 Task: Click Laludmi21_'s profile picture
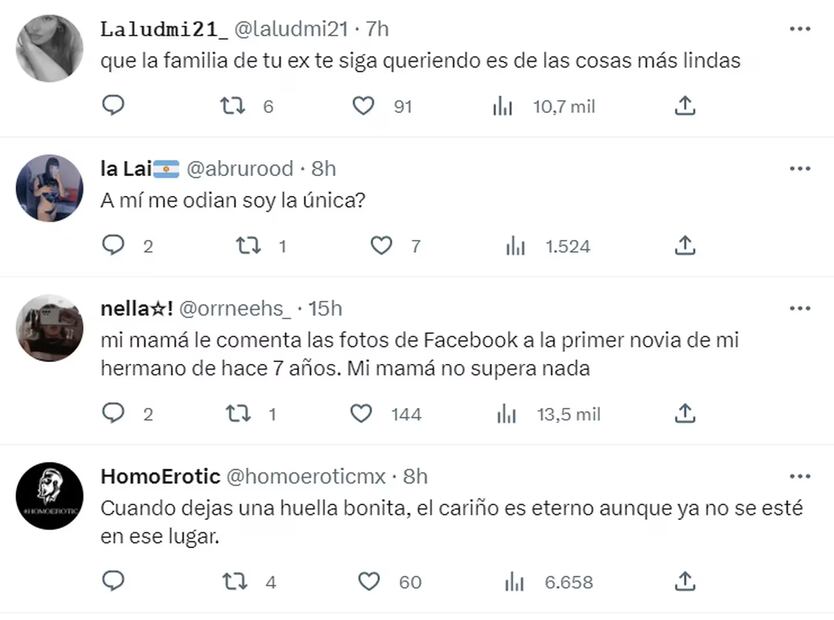tap(48, 47)
